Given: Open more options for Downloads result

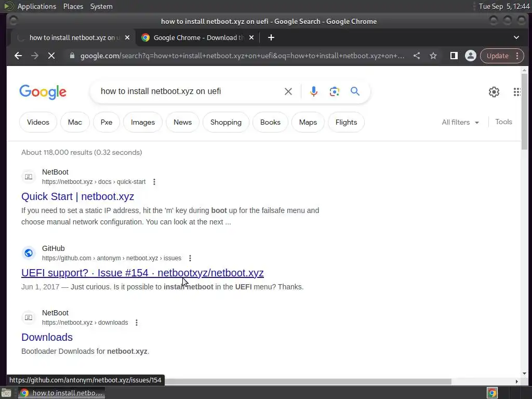Looking at the screenshot, I should 137,323.
